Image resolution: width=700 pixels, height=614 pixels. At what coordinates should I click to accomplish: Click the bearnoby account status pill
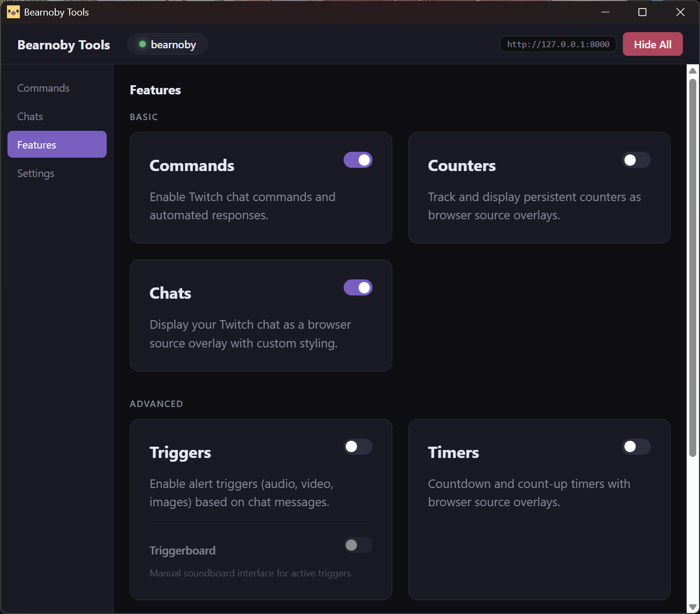[x=167, y=44]
